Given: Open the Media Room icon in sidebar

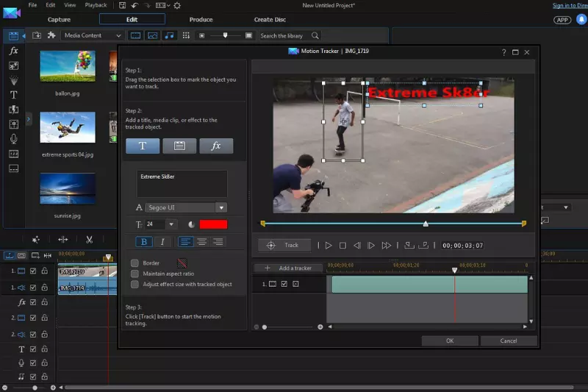Looking at the screenshot, I should (x=13, y=35).
